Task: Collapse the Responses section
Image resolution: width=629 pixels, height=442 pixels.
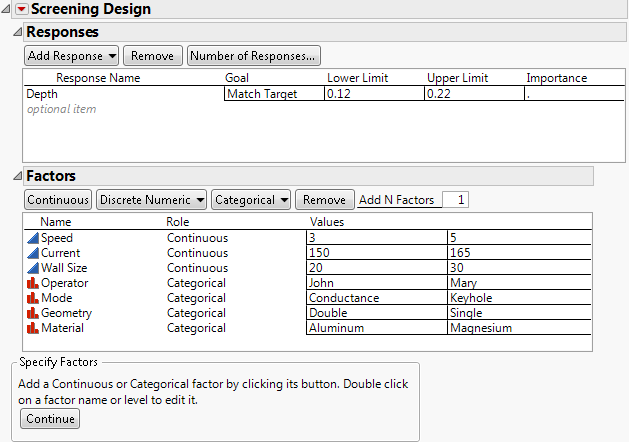Action: pyautogui.click(x=16, y=33)
